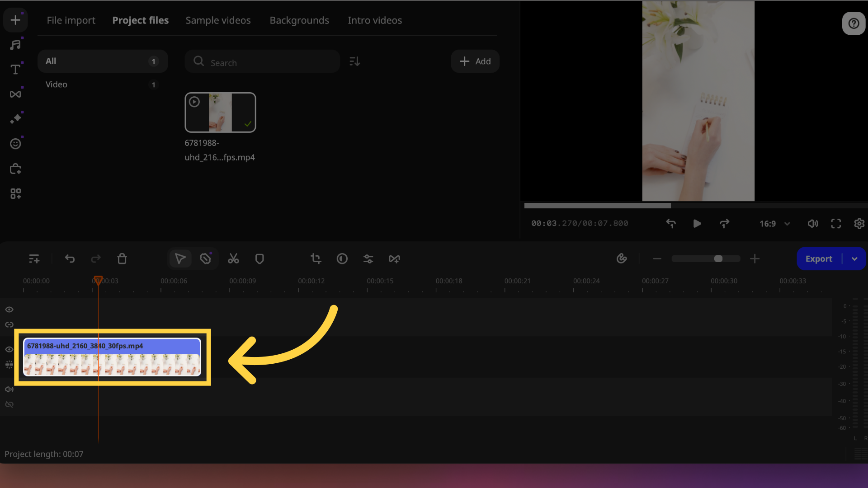The image size is (868, 488).
Task: Click the split/cut tool icon
Action: (233, 258)
